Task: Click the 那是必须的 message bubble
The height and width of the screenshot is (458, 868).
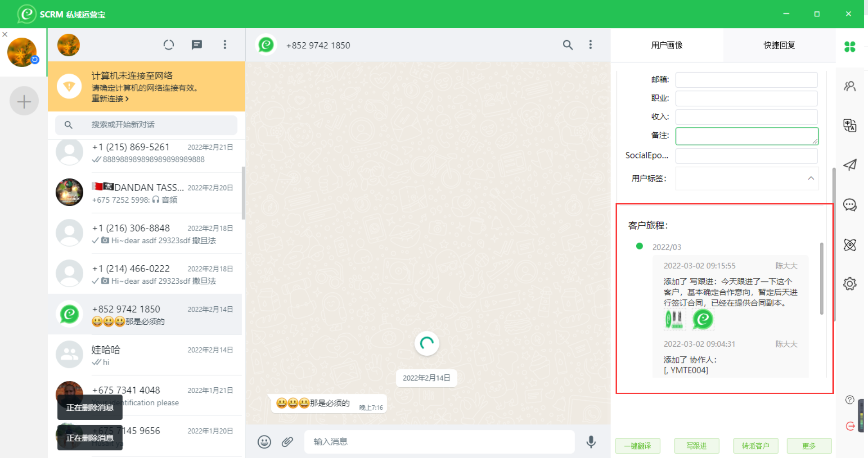Action: tap(329, 404)
